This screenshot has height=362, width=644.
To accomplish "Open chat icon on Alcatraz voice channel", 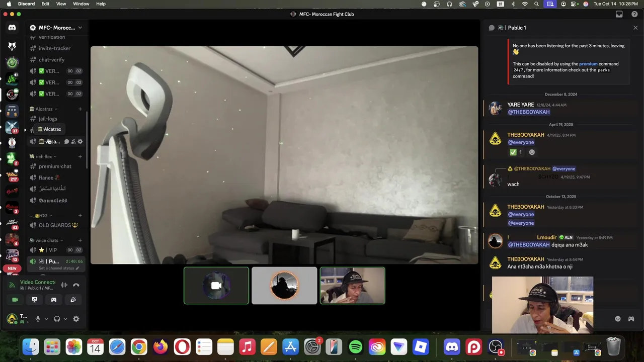I will pos(66,142).
